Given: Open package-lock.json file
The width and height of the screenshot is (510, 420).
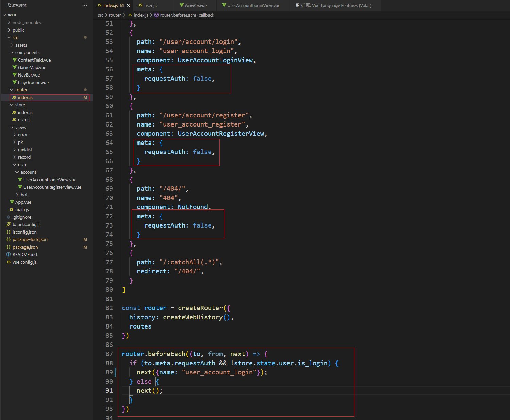Looking at the screenshot, I should click(x=30, y=239).
